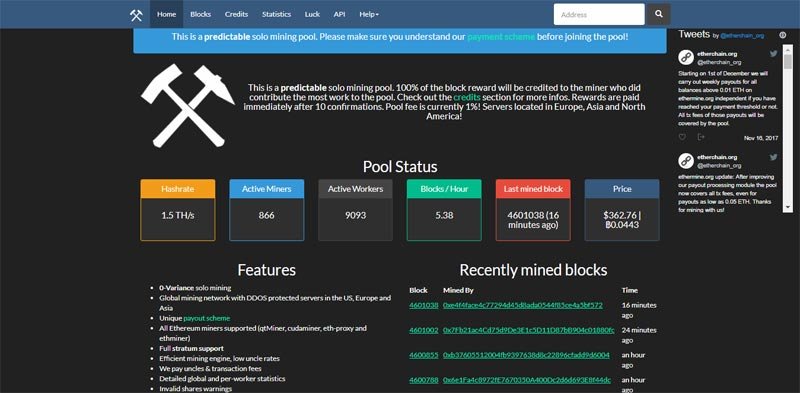This screenshot has height=393, width=800.
Task: Open miner address starting 0x7Fb21ac4
Action: click(529, 330)
